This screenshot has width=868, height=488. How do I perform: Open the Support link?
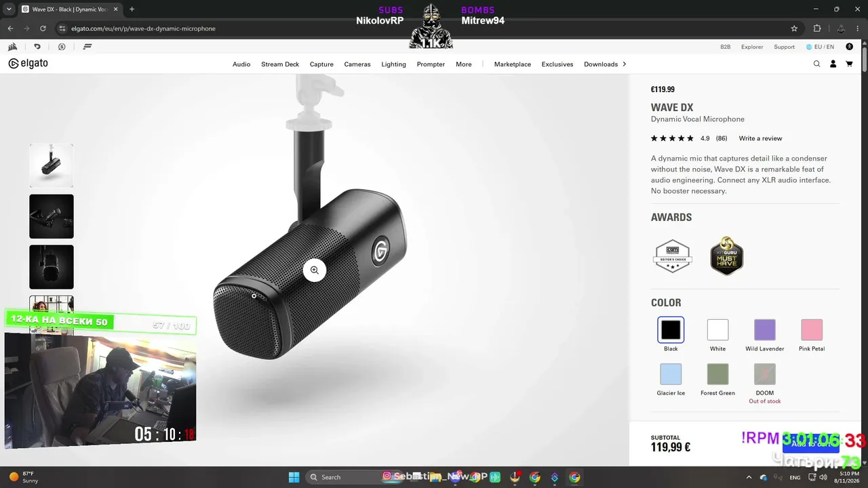[x=785, y=47]
